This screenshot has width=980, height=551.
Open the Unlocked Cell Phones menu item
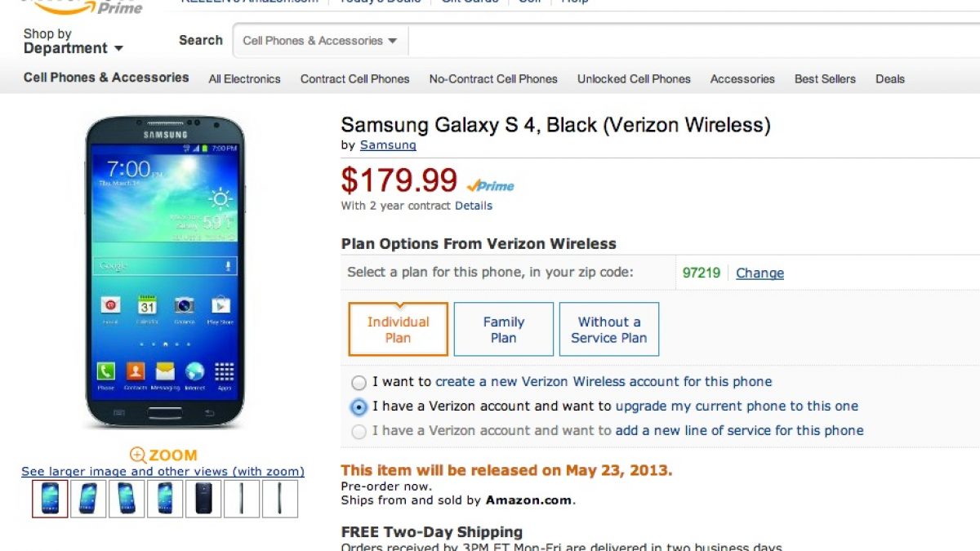point(634,79)
